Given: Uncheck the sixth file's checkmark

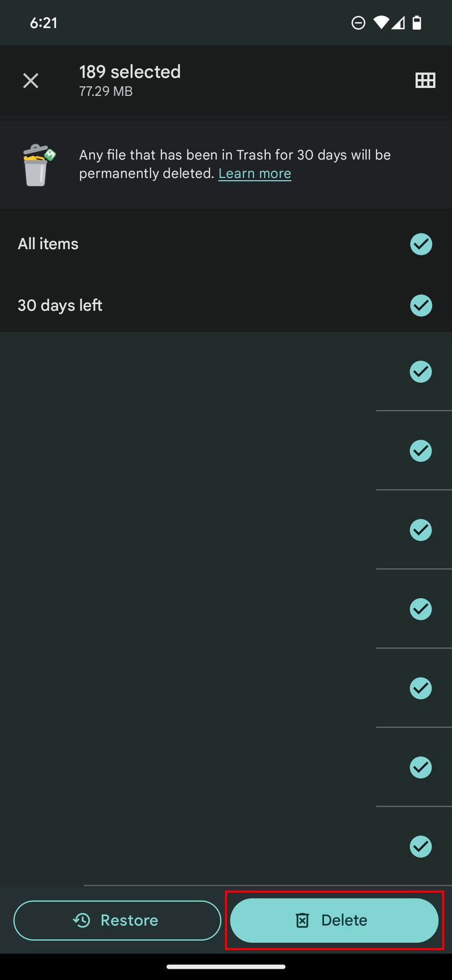Looking at the screenshot, I should [x=421, y=767].
